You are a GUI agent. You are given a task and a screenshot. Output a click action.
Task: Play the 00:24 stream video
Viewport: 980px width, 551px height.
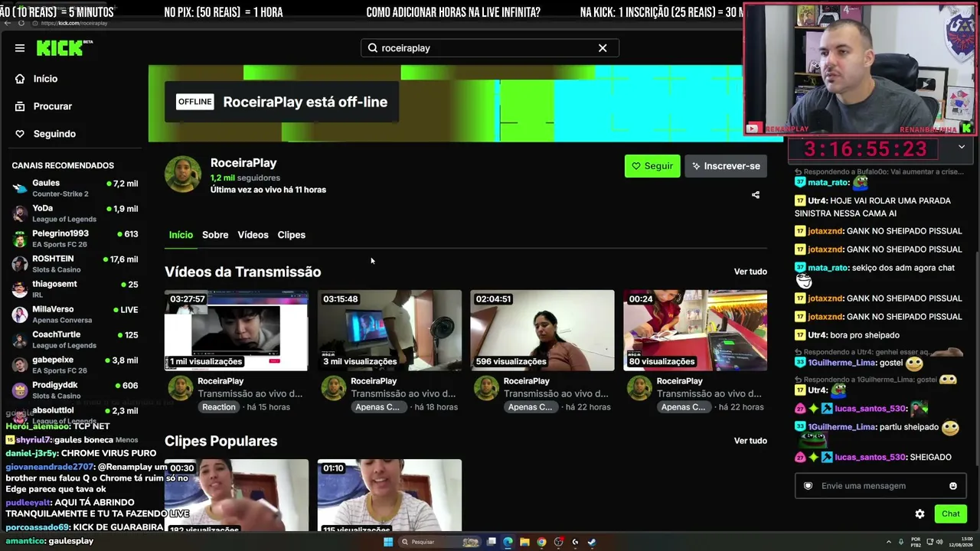click(x=695, y=331)
